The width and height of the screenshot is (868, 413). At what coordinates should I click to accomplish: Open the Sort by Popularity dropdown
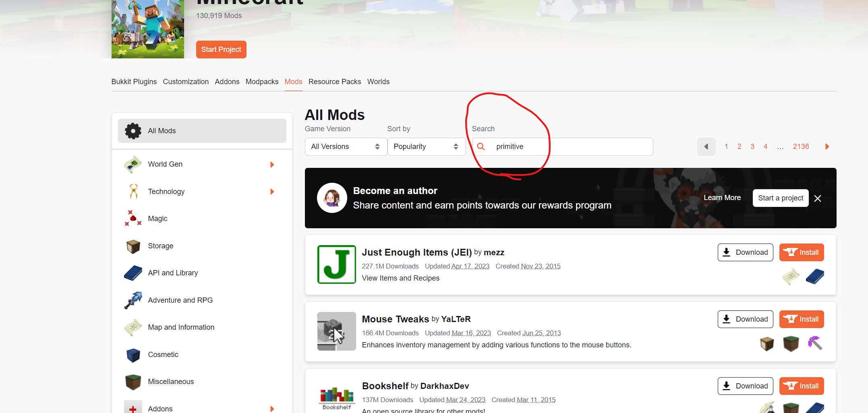[426, 147]
